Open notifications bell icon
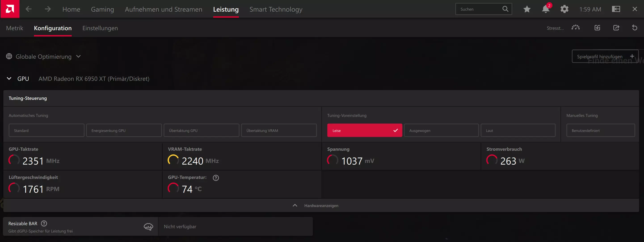The image size is (644, 242). [545, 9]
